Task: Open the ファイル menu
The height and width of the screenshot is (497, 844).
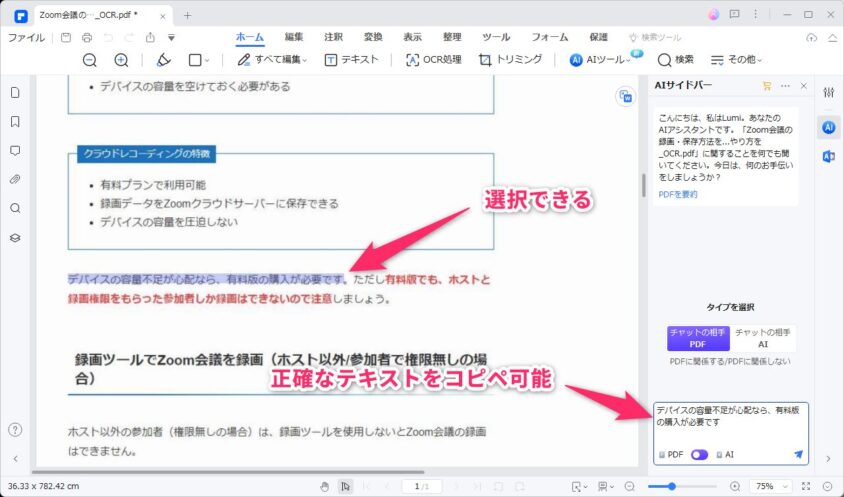Action: click(26, 37)
